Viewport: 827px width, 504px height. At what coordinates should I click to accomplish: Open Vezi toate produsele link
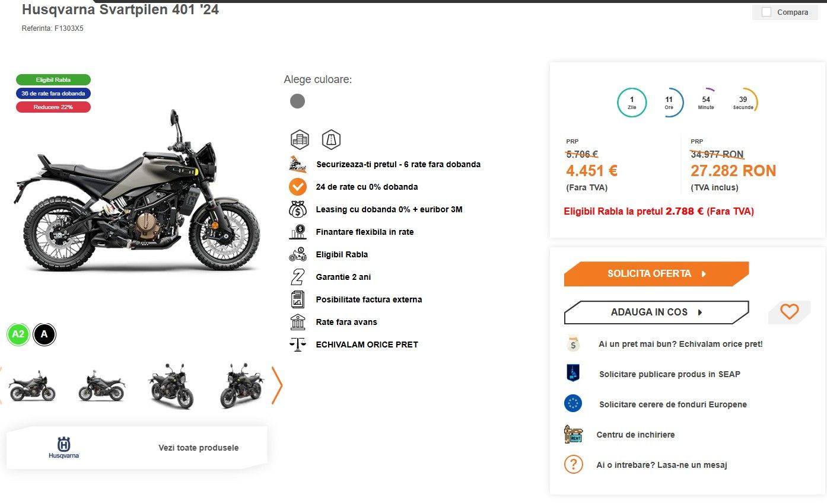click(199, 448)
